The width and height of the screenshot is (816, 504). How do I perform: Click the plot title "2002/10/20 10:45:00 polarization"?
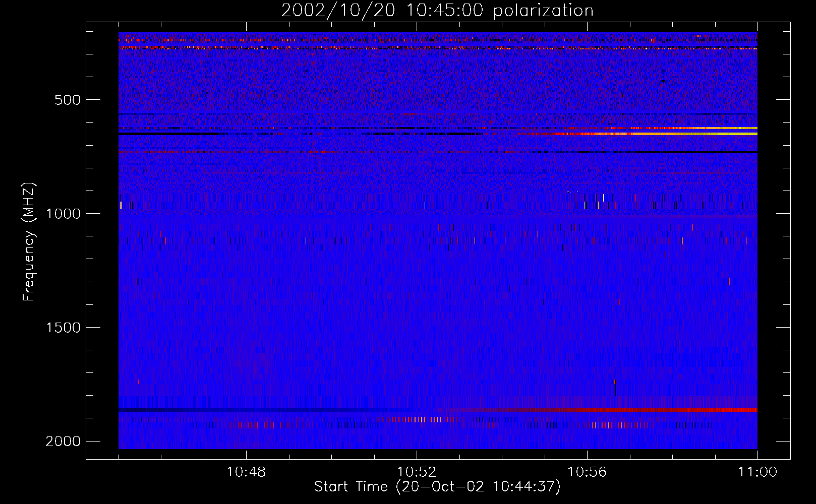(437, 11)
